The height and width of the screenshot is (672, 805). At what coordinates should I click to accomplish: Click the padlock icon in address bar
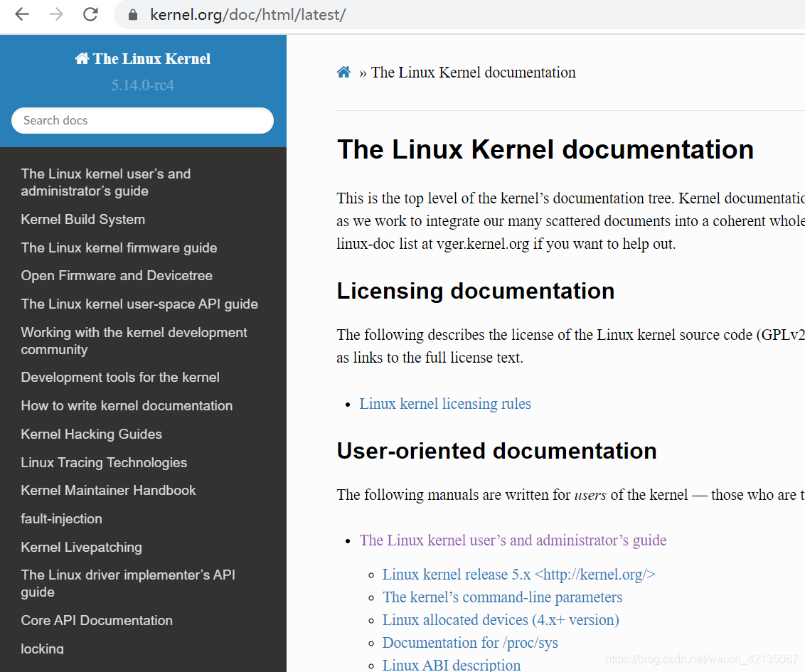click(x=132, y=15)
